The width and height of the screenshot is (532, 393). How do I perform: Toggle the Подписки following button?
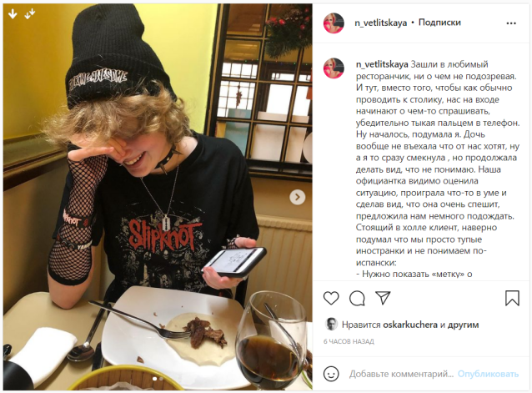coord(439,23)
